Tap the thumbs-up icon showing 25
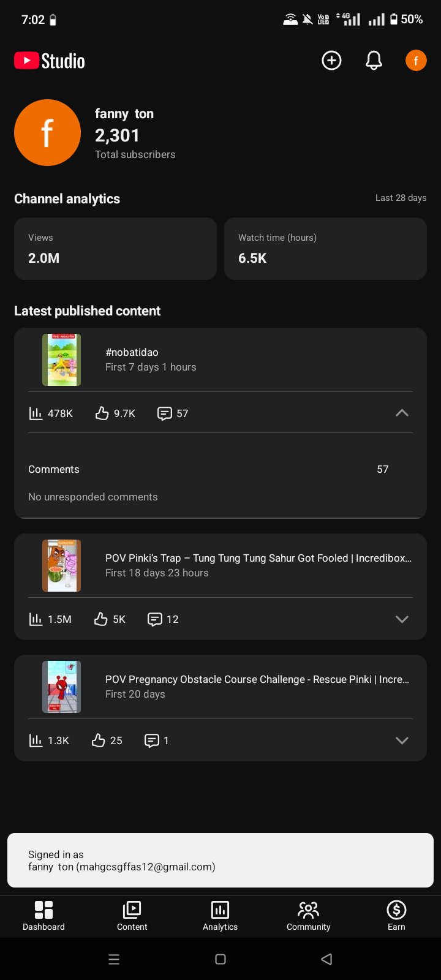441x980 pixels. pyautogui.click(x=99, y=741)
